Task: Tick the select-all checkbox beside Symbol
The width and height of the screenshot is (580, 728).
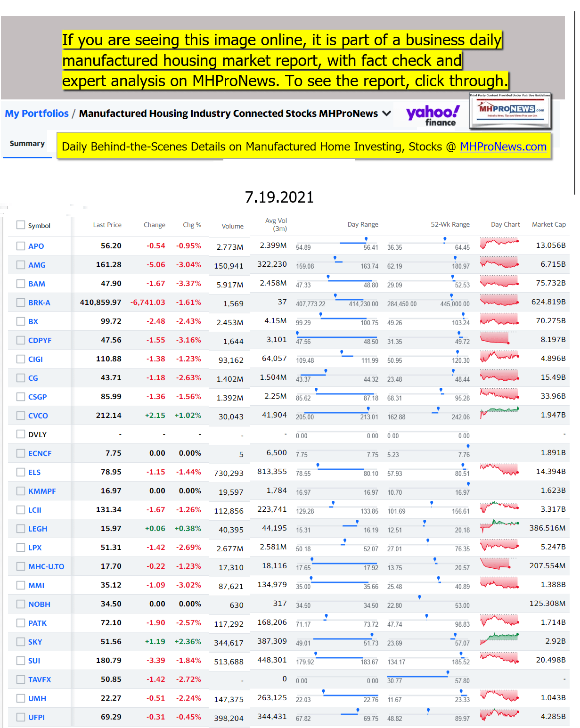Action: [x=21, y=225]
